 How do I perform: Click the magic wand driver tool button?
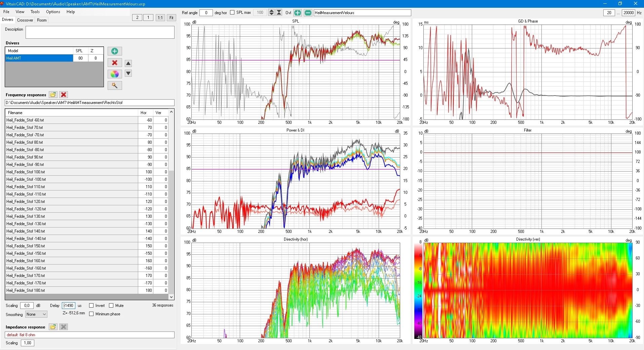click(115, 85)
